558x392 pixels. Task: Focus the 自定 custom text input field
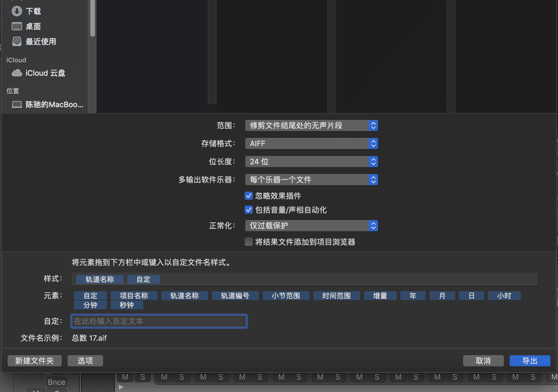tap(159, 321)
